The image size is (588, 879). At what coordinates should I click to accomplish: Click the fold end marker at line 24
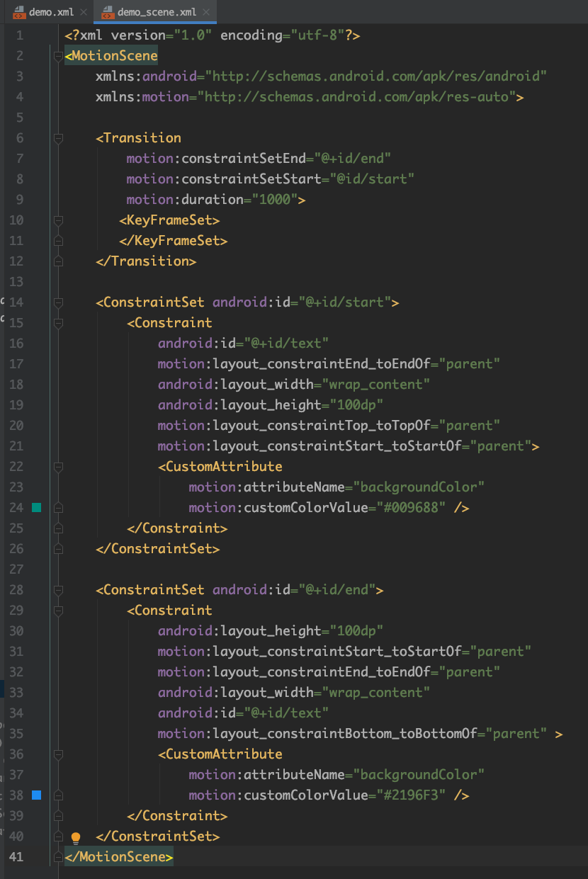[x=58, y=507]
